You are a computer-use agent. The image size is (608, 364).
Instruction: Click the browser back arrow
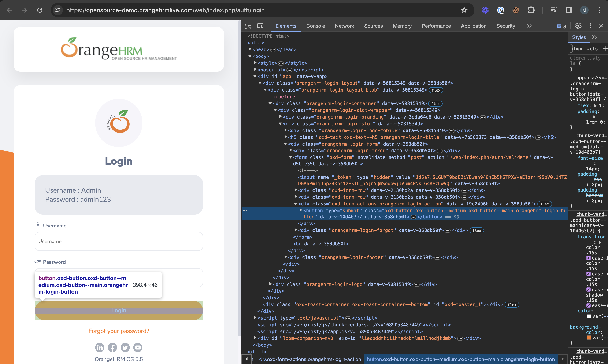click(x=9, y=10)
